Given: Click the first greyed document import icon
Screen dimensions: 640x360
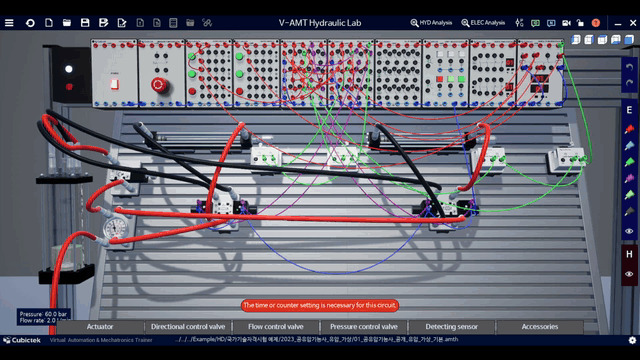Looking at the screenshot, I should [140, 23].
